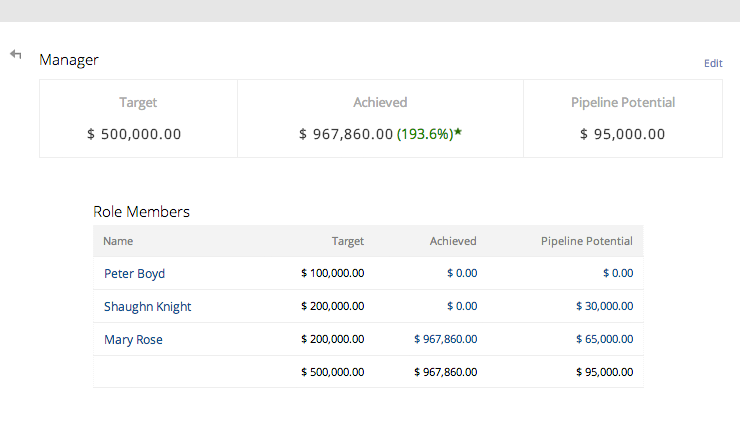The height and width of the screenshot is (421, 740).
Task: Click the Pipeline Potential column header
Action: (x=586, y=241)
